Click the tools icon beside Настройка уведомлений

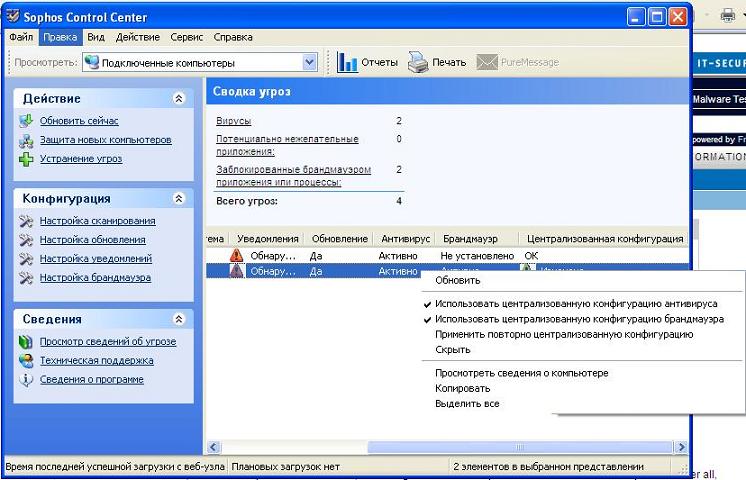(26, 259)
